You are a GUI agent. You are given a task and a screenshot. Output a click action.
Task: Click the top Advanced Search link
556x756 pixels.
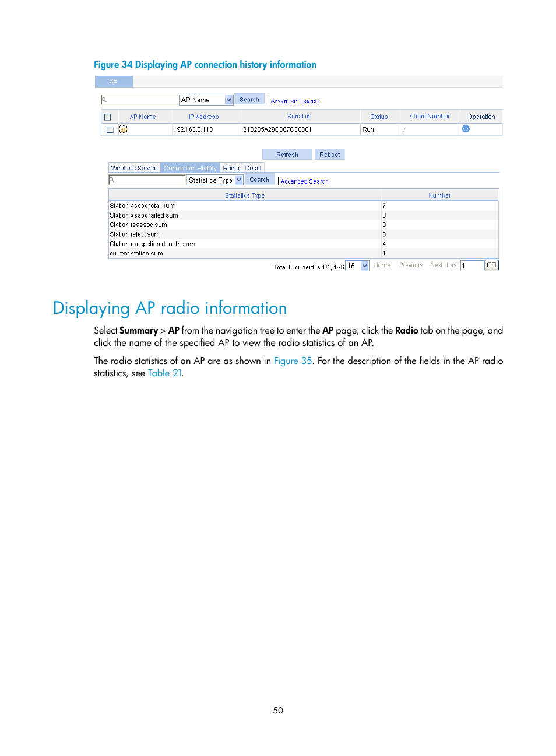[x=294, y=101]
